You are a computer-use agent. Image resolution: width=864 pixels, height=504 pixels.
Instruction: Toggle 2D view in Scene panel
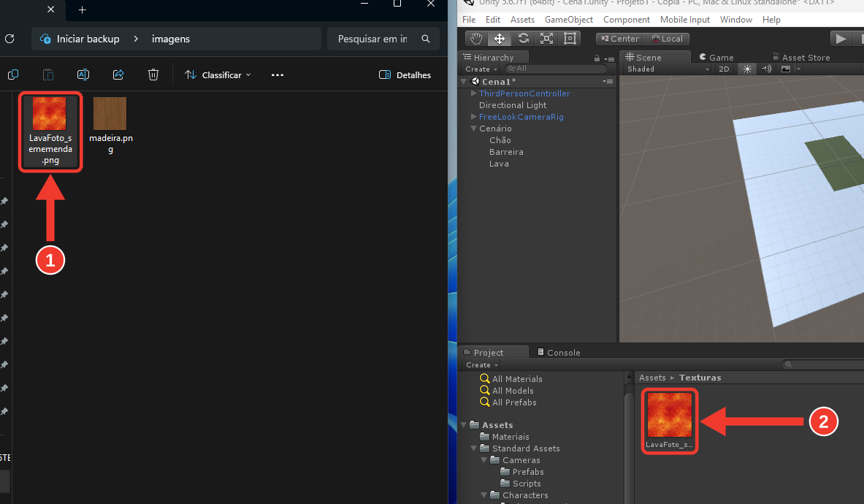[724, 69]
